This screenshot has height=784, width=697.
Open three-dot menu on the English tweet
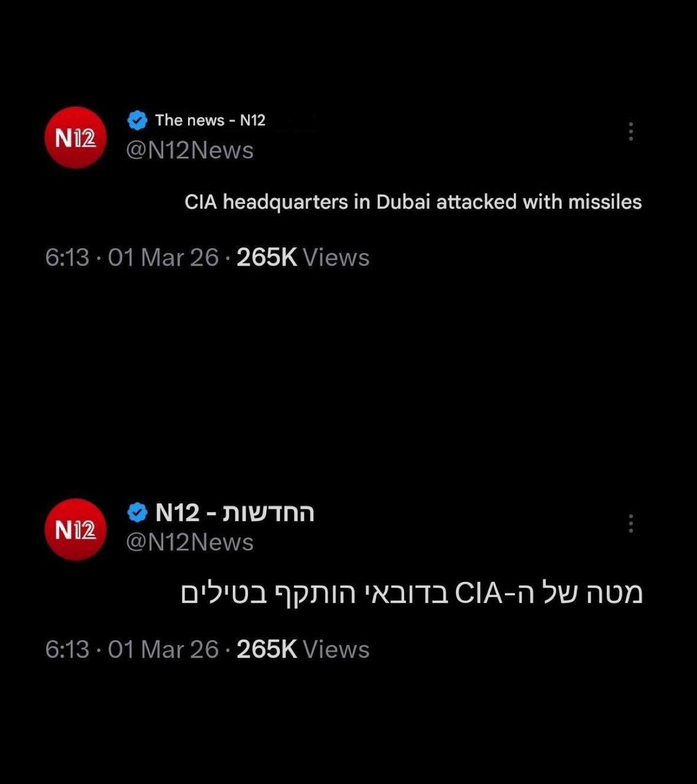click(631, 132)
